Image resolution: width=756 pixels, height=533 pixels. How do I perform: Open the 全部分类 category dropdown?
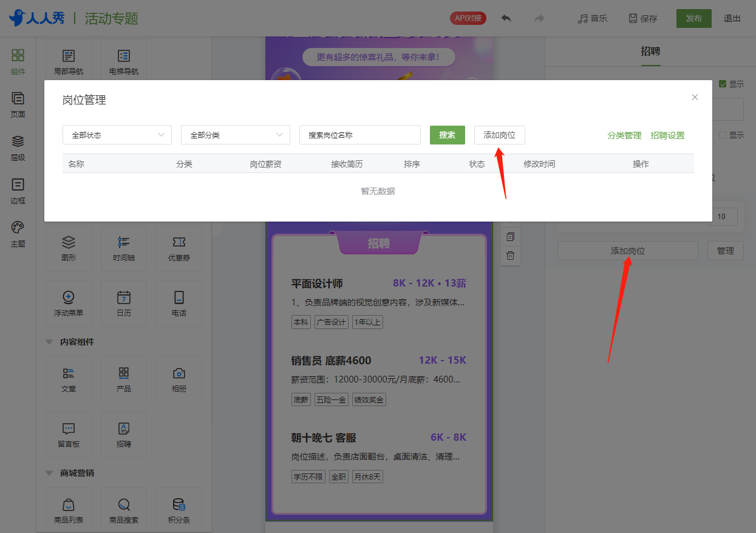coord(236,135)
